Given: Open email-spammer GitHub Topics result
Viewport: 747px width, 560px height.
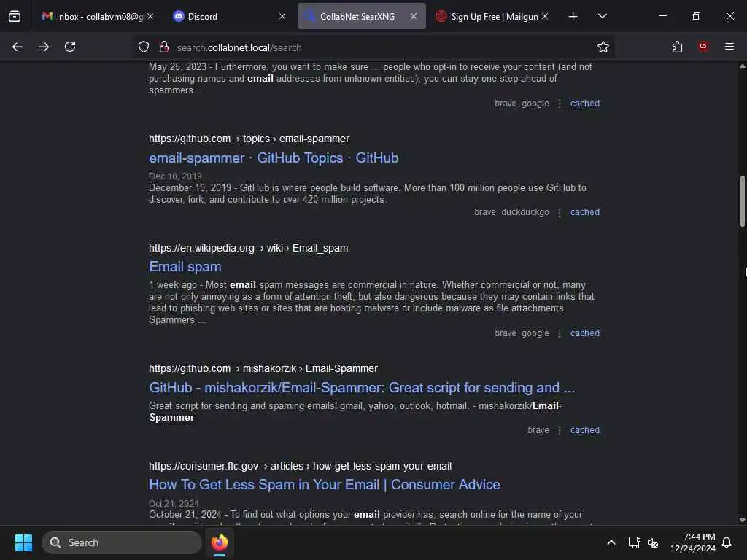Looking at the screenshot, I should [x=274, y=157].
